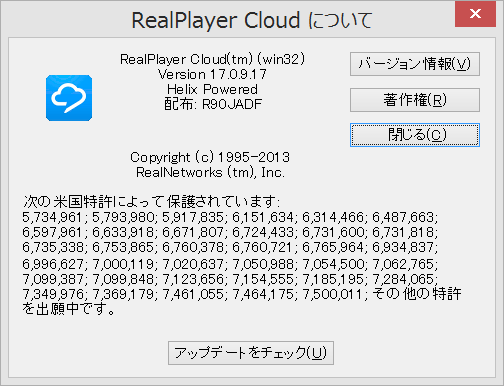Viewport: 504px width, 386px height.
Task: Click the RealPlayer Cloud app icon
Action: click(69, 98)
